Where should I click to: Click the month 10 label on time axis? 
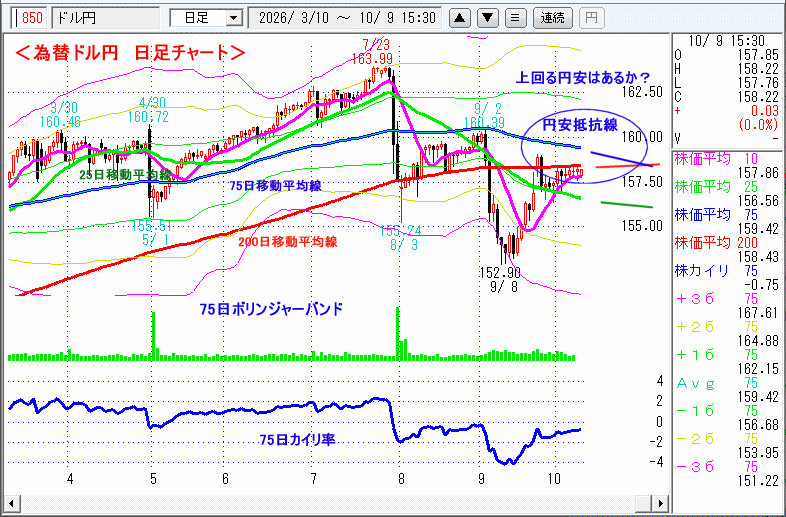pyautogui.click(x=553, y=479)
